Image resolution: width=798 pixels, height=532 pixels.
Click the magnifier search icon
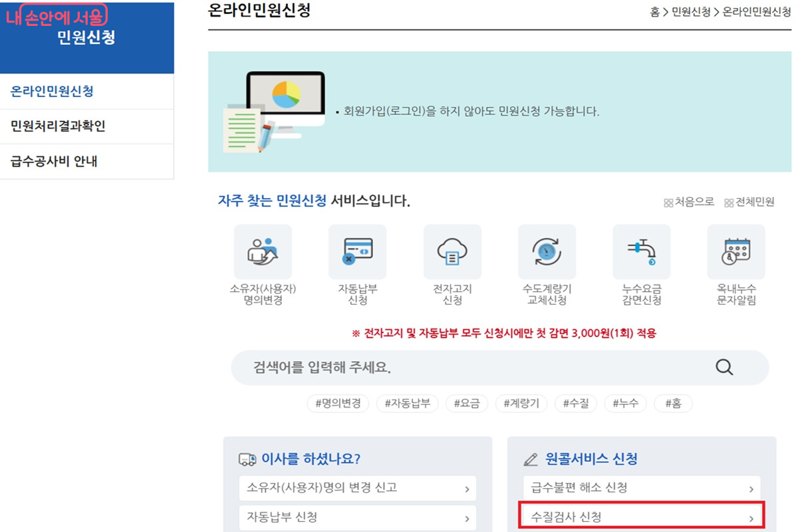[724, 367]
